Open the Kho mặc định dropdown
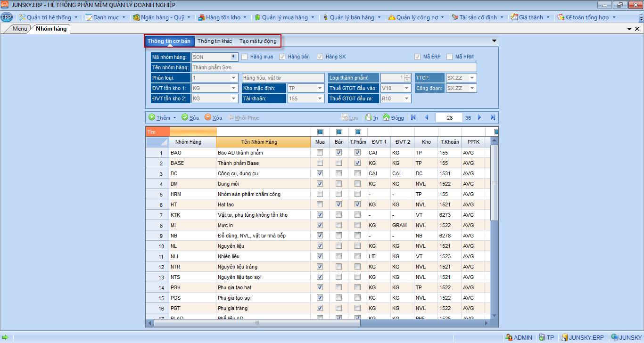 pyautogui.click(x=320, y=88)
